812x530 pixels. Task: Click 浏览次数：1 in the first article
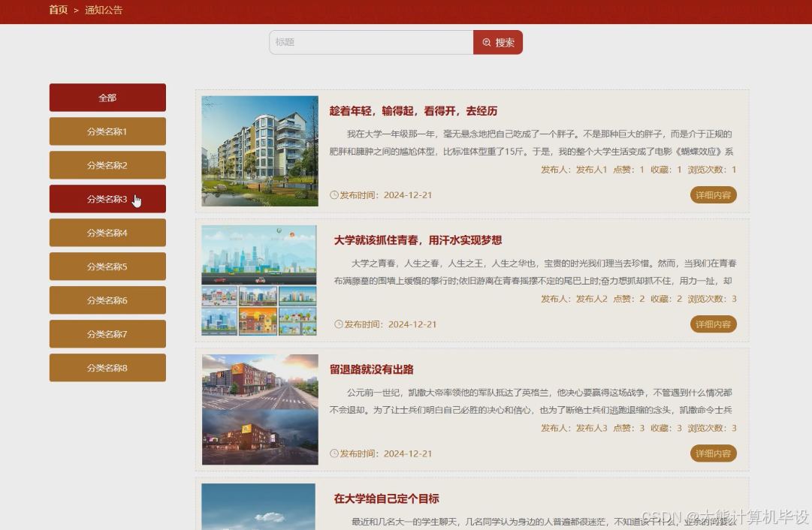711,170
